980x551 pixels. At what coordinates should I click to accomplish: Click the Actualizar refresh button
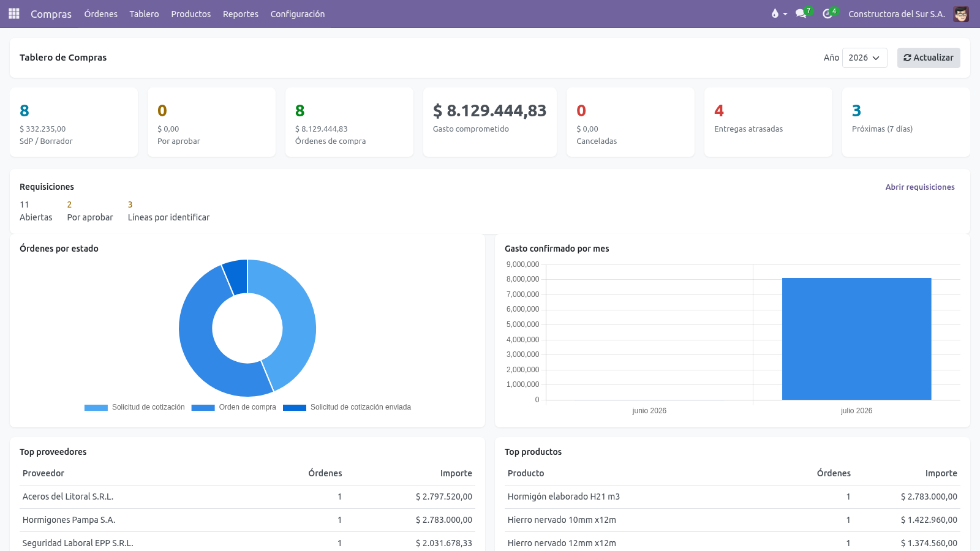point(929,58)
